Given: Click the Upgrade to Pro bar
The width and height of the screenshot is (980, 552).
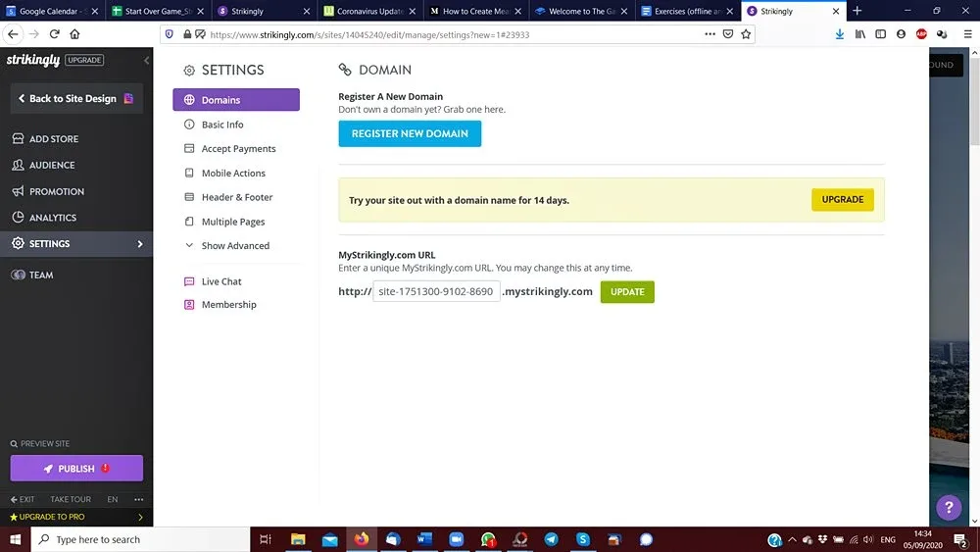Looking at the screenshot, I should coord(76,517).
